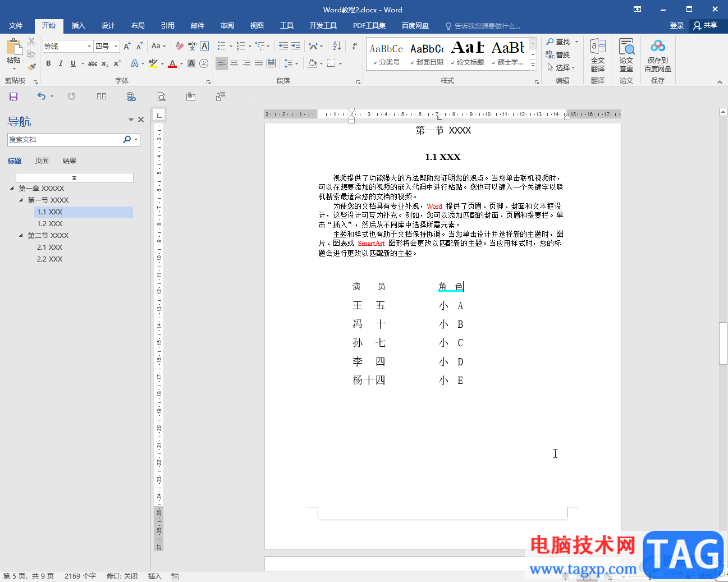728x582 pixels.
Task: Click the Save icon in quick access toolbar
Action: [13, 97]
